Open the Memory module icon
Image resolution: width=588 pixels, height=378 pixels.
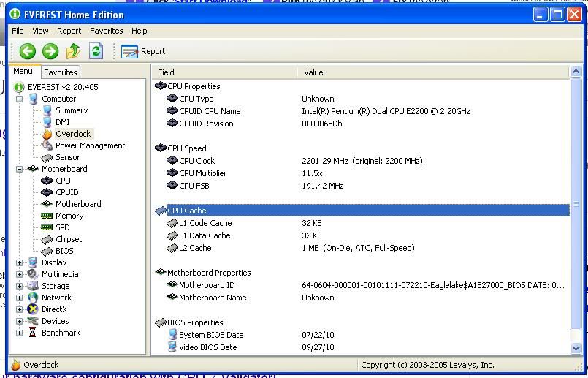click(47, 216)
